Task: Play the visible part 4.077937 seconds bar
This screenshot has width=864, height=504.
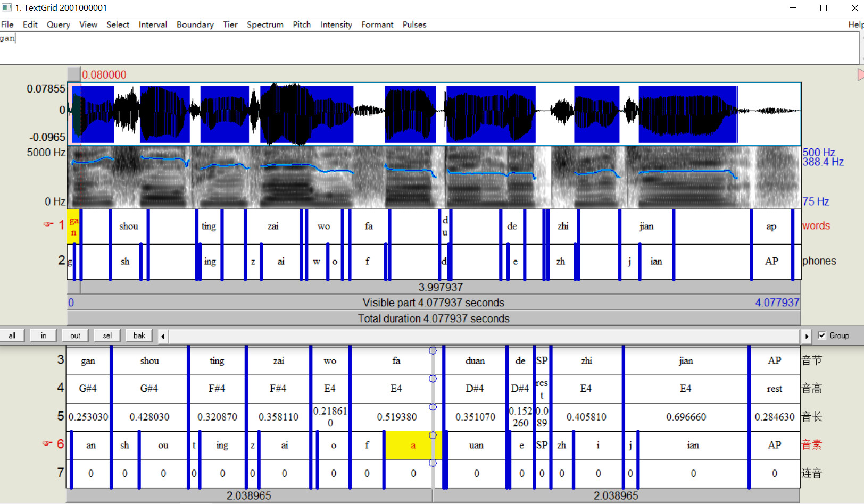Action: (434, 303)
